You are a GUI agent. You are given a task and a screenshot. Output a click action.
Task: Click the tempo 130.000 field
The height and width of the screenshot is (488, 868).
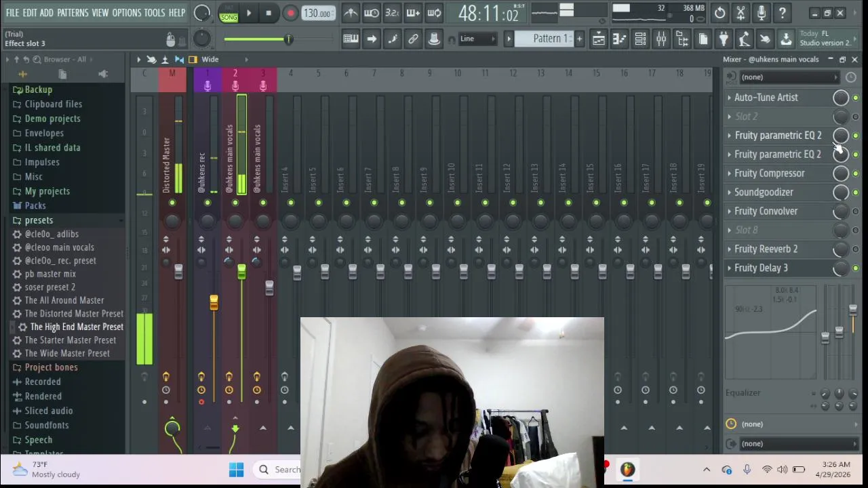pos(317,14)
